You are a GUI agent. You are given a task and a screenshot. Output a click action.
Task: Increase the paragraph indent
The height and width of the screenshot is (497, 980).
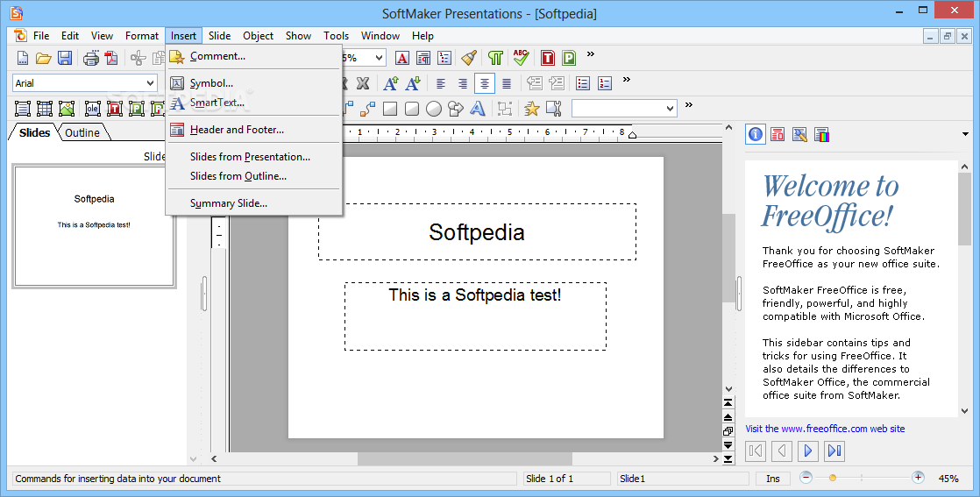(x=557, y=83)
